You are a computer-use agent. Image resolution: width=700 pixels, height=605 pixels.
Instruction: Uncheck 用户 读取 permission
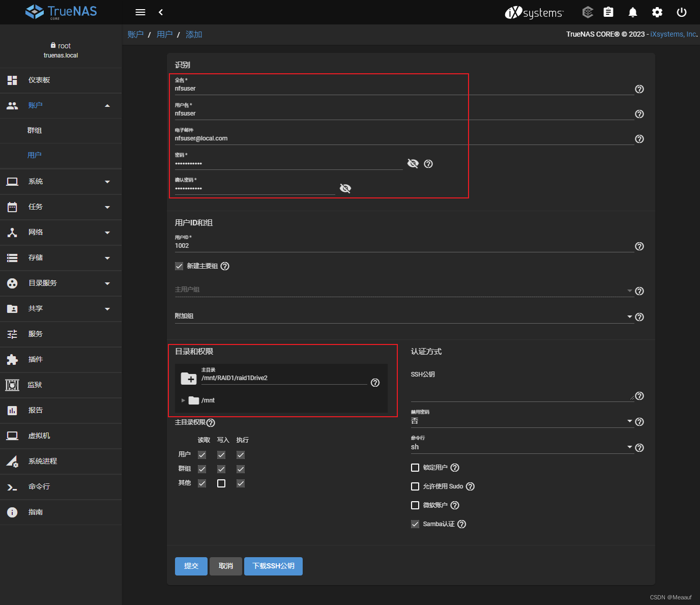coord(202,455)
